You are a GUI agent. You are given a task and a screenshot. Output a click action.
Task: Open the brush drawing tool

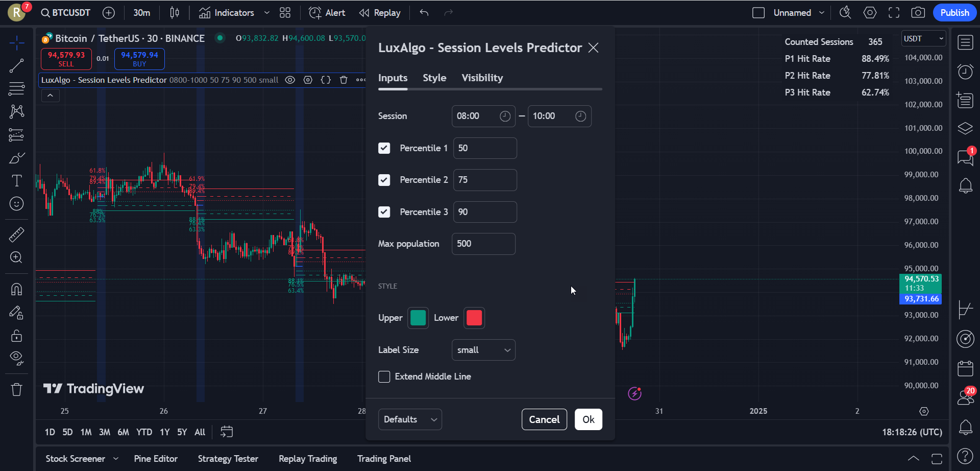[x=17, y=158]
